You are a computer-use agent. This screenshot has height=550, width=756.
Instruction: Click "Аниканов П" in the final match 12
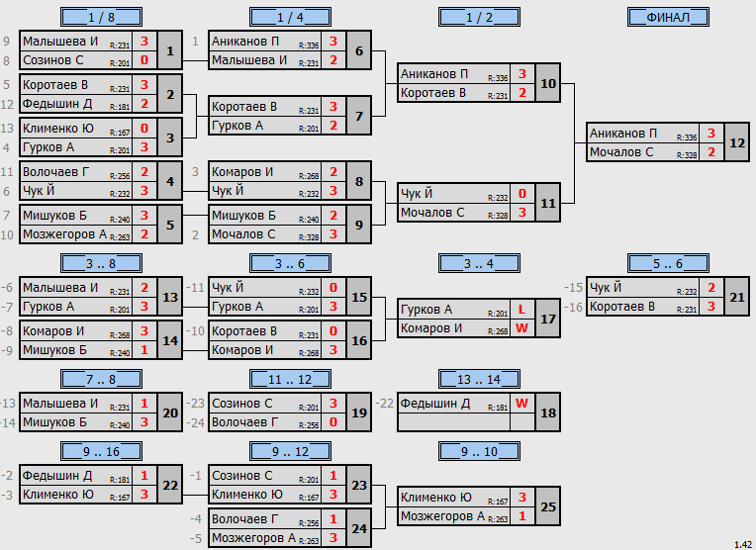coord(623,133)
